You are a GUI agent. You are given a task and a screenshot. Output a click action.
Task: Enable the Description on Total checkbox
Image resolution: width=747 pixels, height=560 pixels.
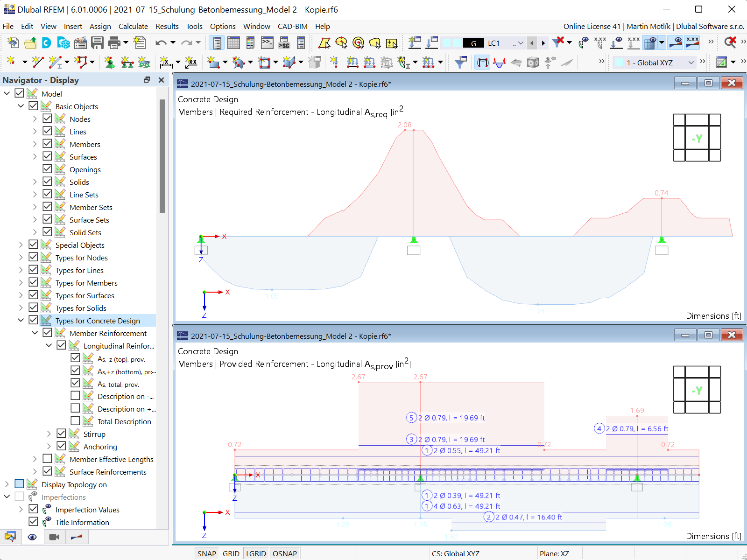[76, 420]
